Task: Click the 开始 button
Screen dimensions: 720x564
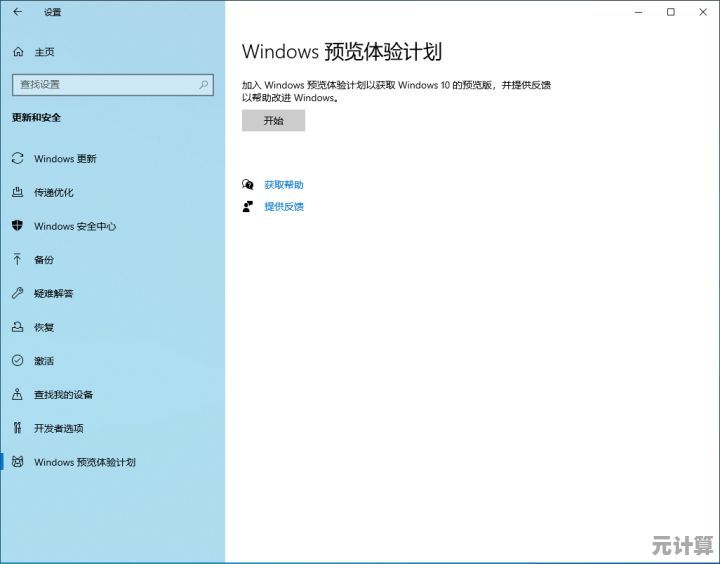Action: (273, 120)
